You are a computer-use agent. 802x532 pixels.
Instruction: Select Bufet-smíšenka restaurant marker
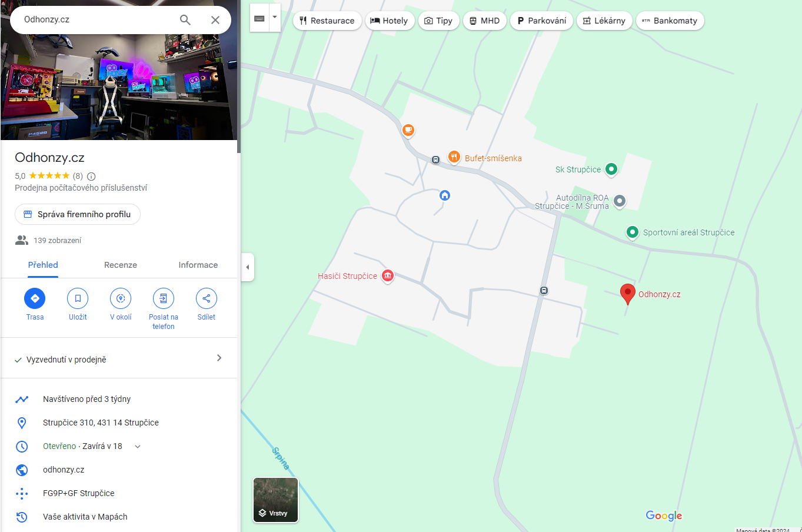(x=454, y=157)
